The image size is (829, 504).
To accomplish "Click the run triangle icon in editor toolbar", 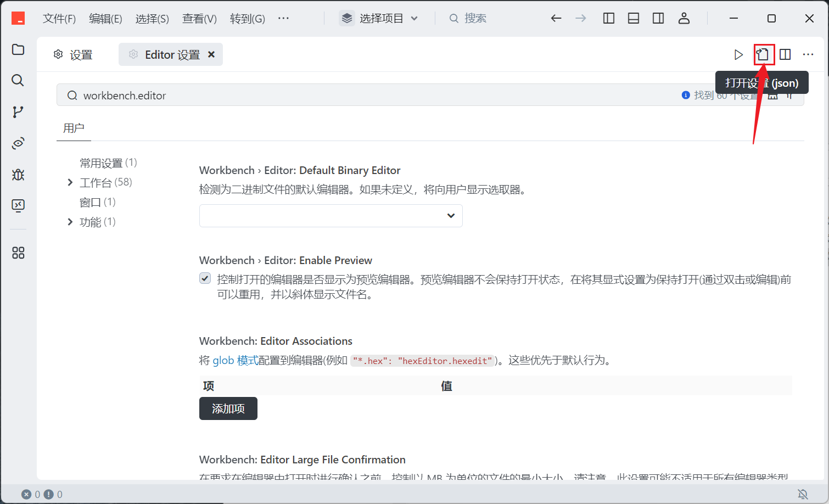I will point(738,54).
